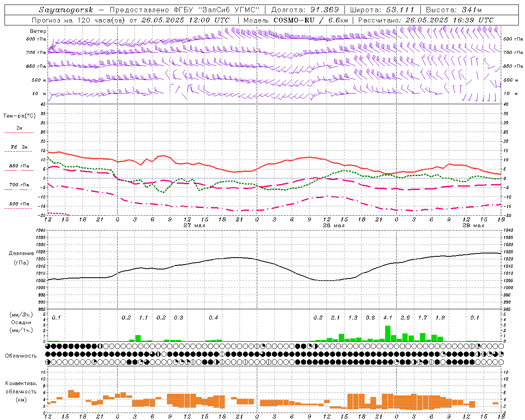Viewport: 525px width, 420px height.
Task: Click the 2.1 precipitation total
Action: pos(336,318)
